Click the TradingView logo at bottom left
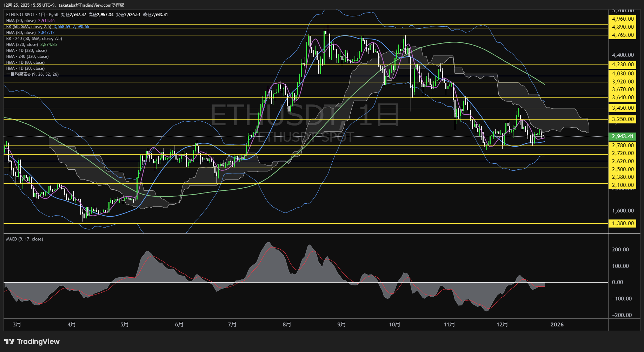644x352 pixels. pyautogui.click(x=32, y=341)
